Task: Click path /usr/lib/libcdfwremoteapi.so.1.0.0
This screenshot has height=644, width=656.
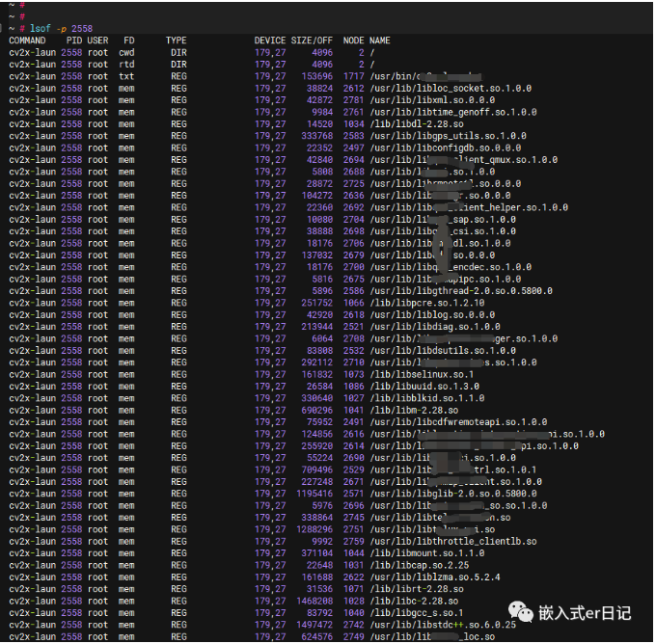Action: point(458,422)
